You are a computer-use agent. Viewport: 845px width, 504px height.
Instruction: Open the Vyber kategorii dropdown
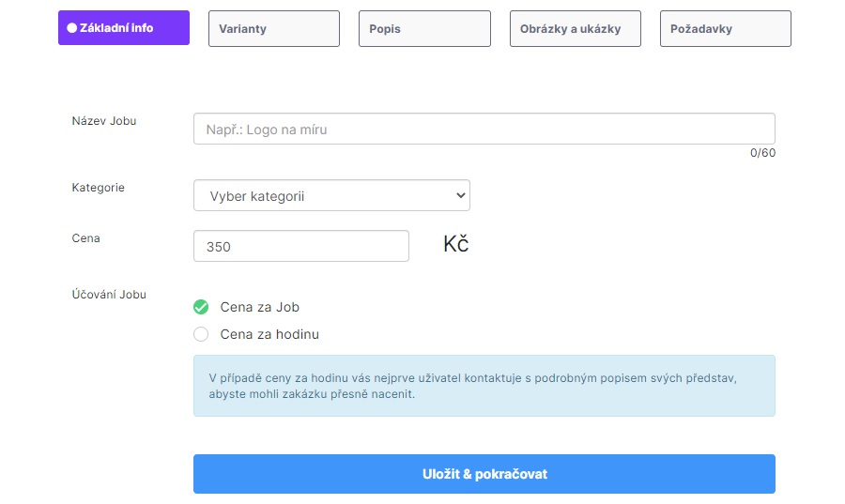pos(331,195)
